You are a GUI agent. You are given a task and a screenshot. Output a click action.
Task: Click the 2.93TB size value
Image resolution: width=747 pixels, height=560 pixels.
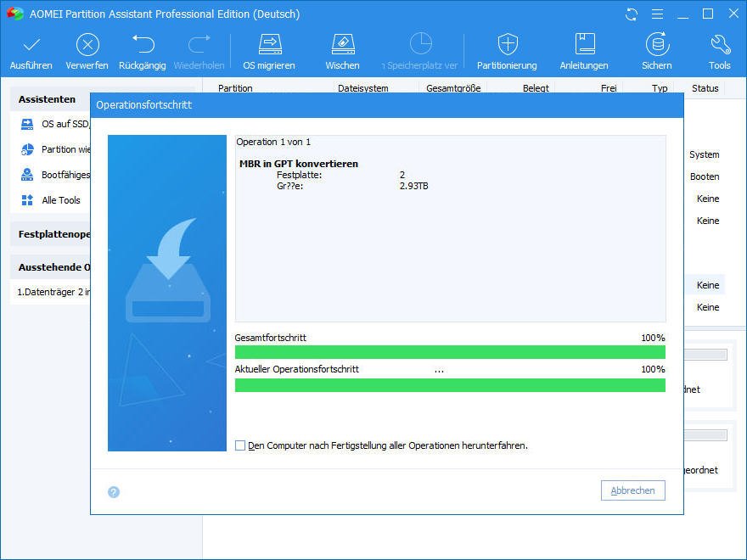click(413, 186)
